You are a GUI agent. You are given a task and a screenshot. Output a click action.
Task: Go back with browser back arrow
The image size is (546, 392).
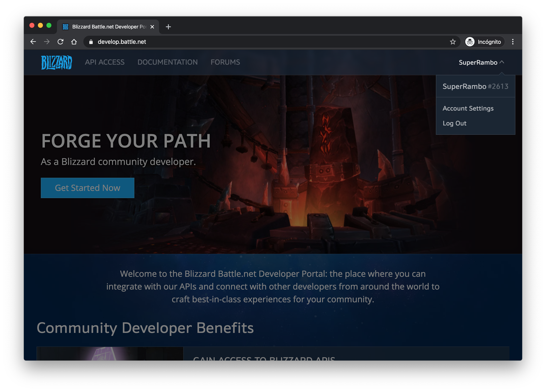click(33, 42)
